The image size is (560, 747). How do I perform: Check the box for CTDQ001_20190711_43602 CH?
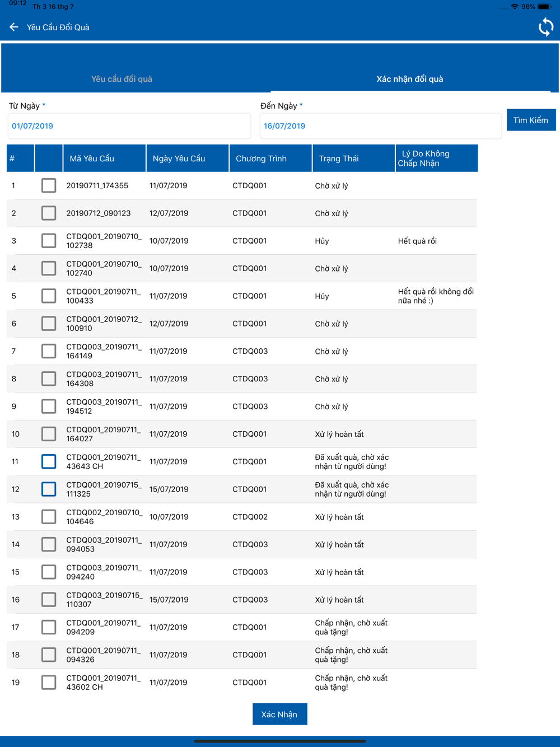click(x=49, y=682)
